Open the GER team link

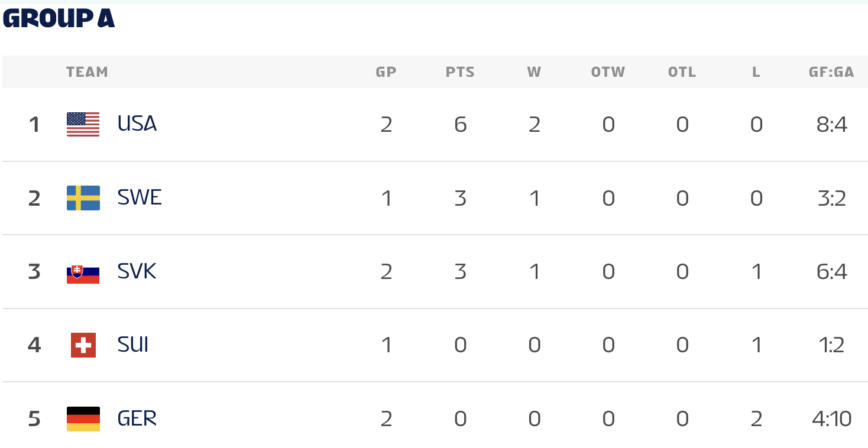tap(137, 419)
